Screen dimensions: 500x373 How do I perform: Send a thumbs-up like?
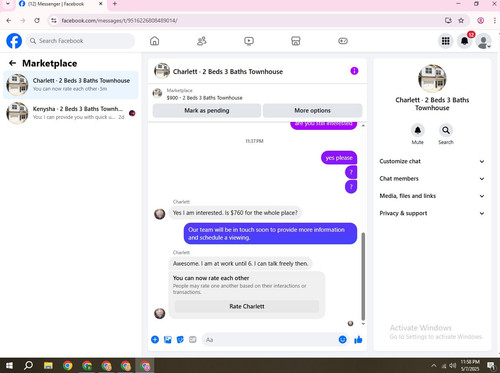tap(358, 339)
